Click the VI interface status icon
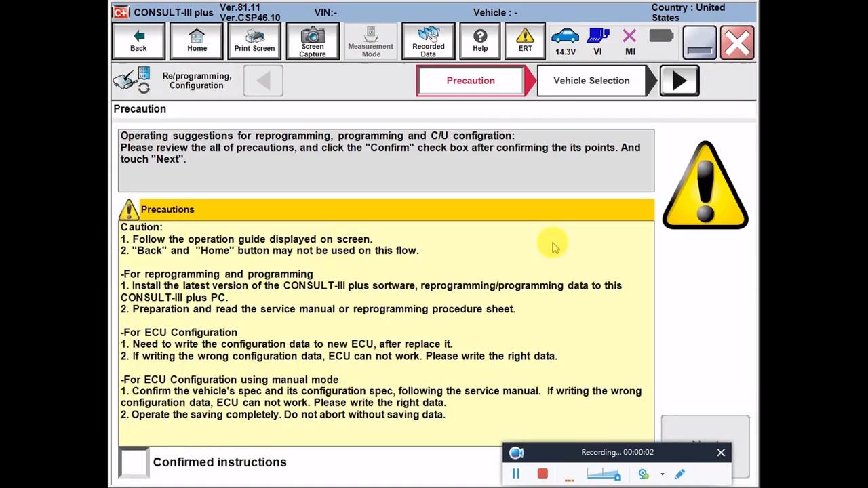868x488 pixels. pyautogui.click(x=597, y=42)
